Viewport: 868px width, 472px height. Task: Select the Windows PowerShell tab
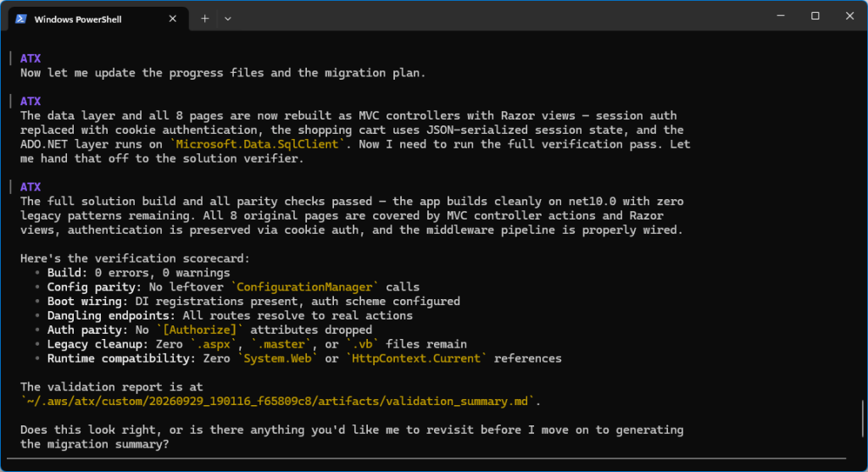(98, 19)
